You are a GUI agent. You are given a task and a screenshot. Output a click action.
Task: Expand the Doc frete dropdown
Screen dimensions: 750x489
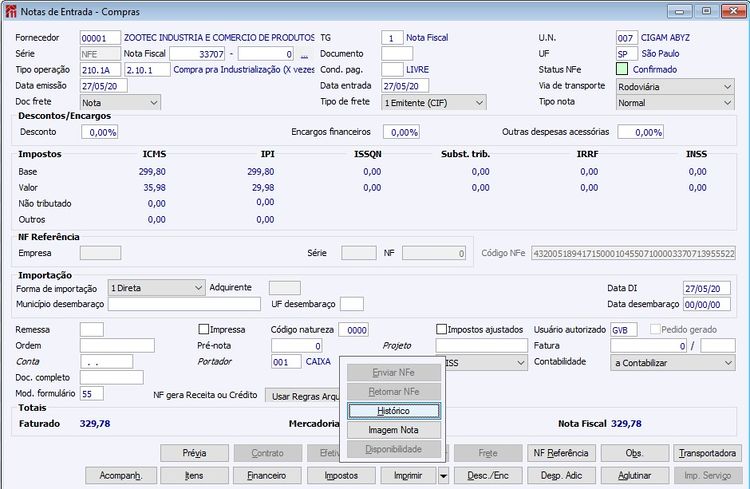point(120,103)
